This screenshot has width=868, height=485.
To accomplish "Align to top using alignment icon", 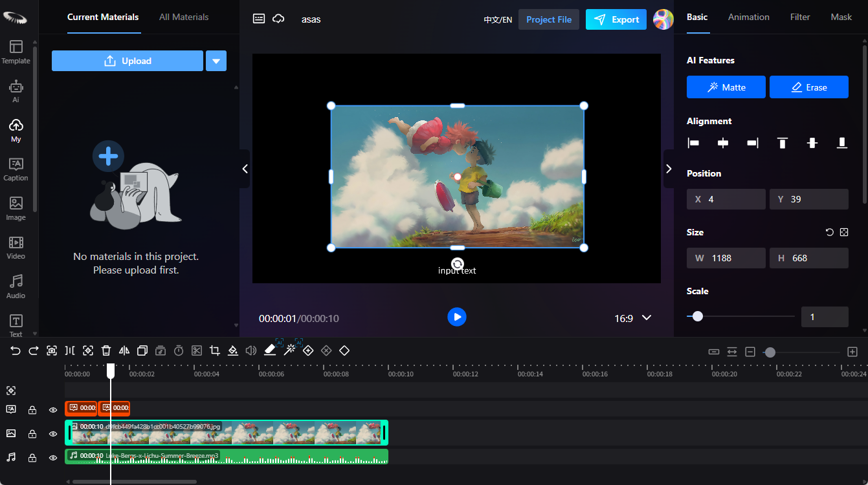I will 783,143.
